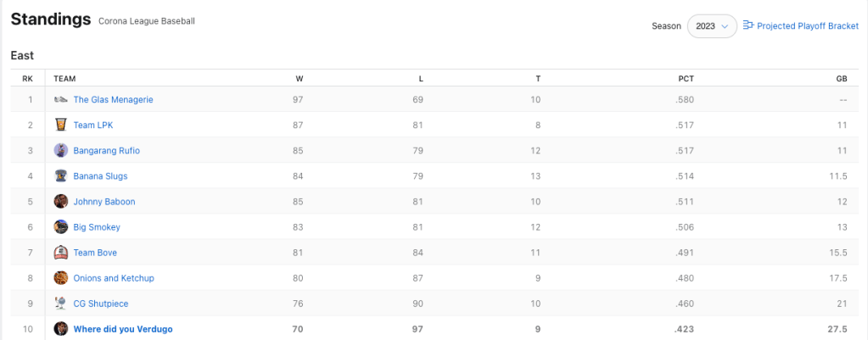Click Johnny Baboon team avatar
868x340 pixels.
click(60, 202)
